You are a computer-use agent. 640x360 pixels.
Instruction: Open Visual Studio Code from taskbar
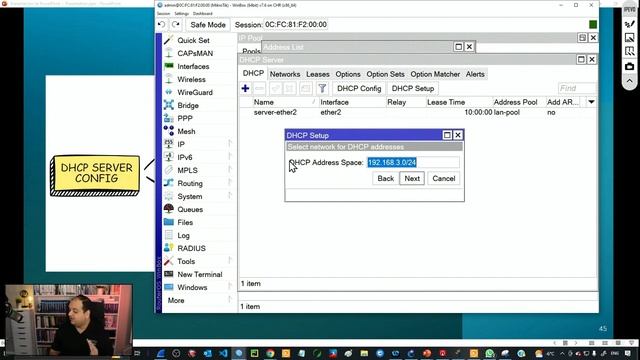tap(223, 353)
